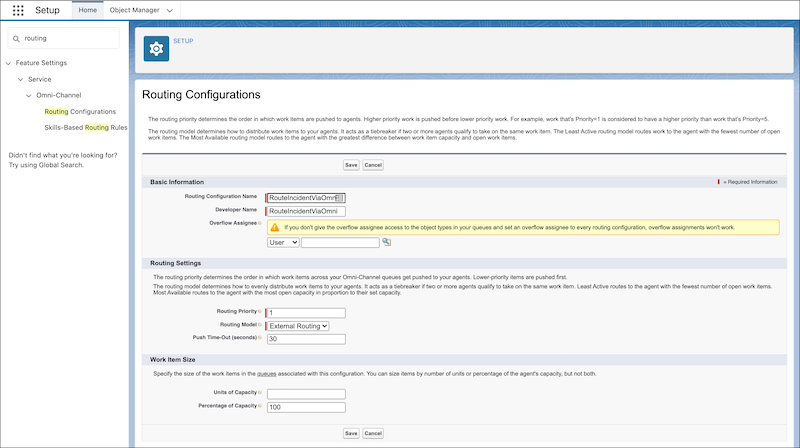Open the queues link in Work Item Size

(x=266, y=374)
